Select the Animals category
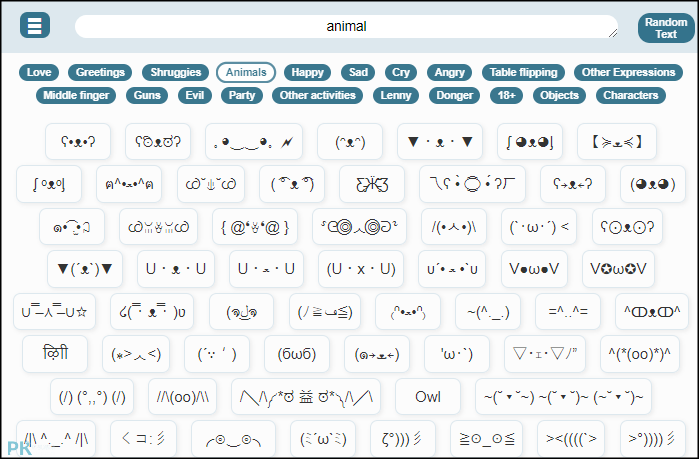This screenshot has height=459, width=699. (x=246, y=72)
